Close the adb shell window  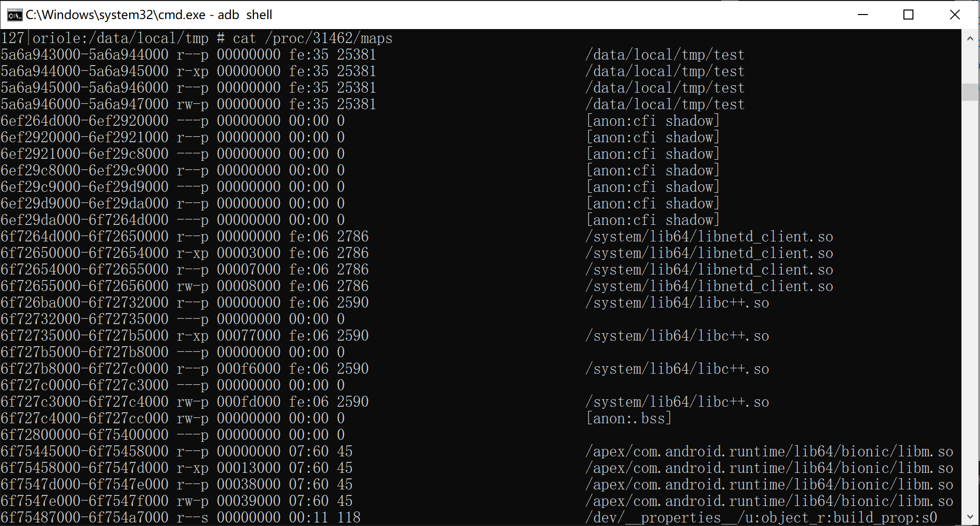954,15
